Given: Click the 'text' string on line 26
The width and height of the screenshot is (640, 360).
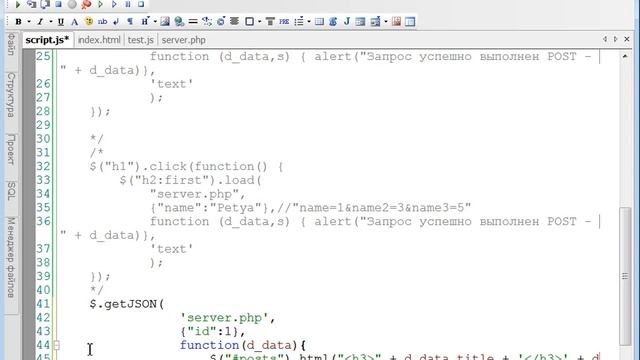Looking at the screenshot, I should coord(171,84).
